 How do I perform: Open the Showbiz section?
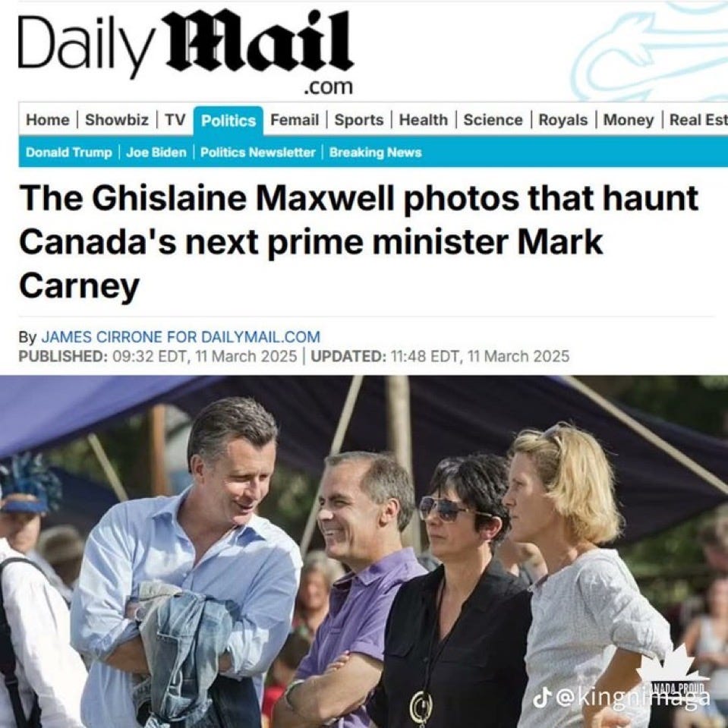point(117,120)
